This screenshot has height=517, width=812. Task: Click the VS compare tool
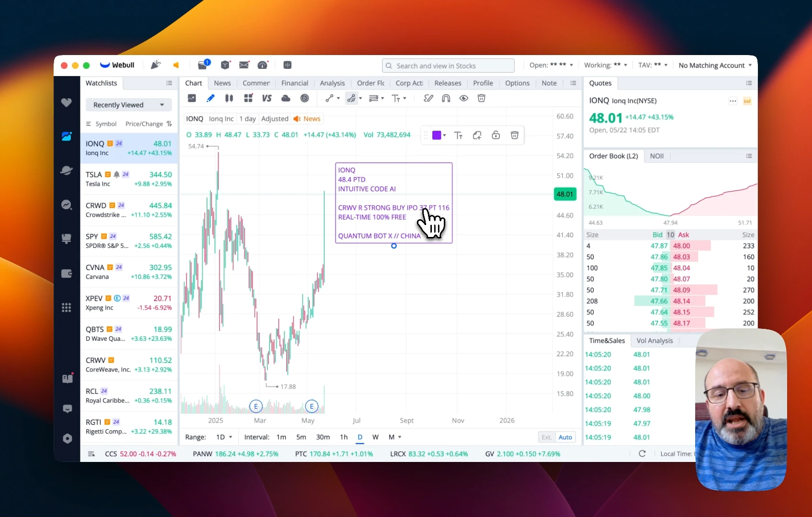(x=267, y=98)
